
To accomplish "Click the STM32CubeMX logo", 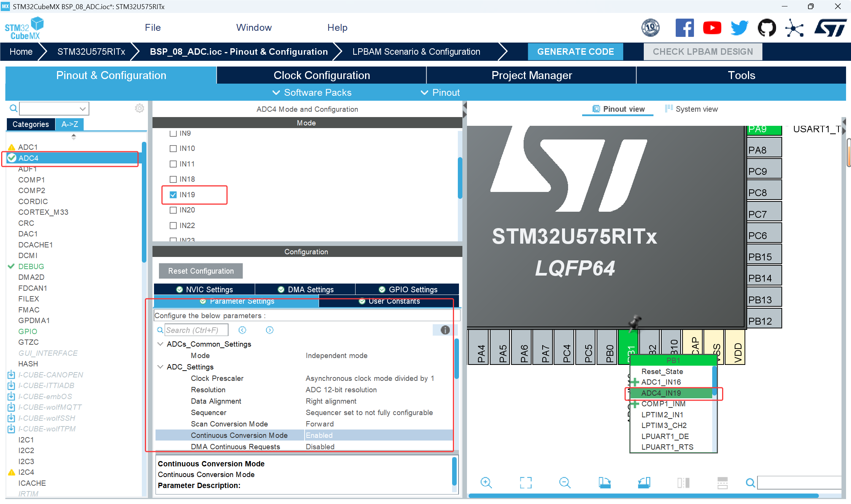I will 24,28.
